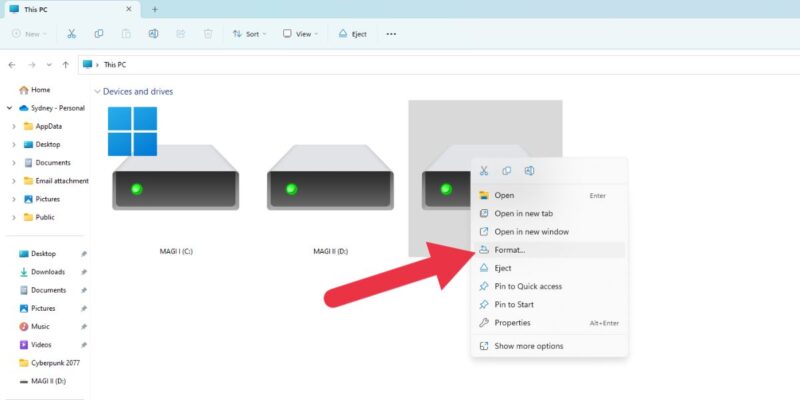Click the Rename icon in context menu

pyautogui.click(x=530, y=171)
